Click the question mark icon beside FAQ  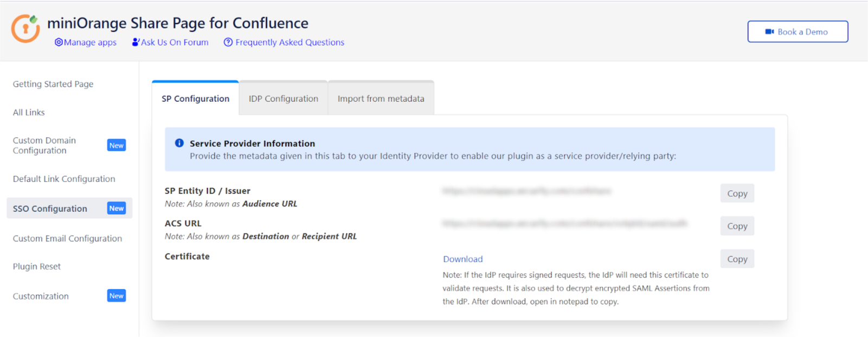228,42
